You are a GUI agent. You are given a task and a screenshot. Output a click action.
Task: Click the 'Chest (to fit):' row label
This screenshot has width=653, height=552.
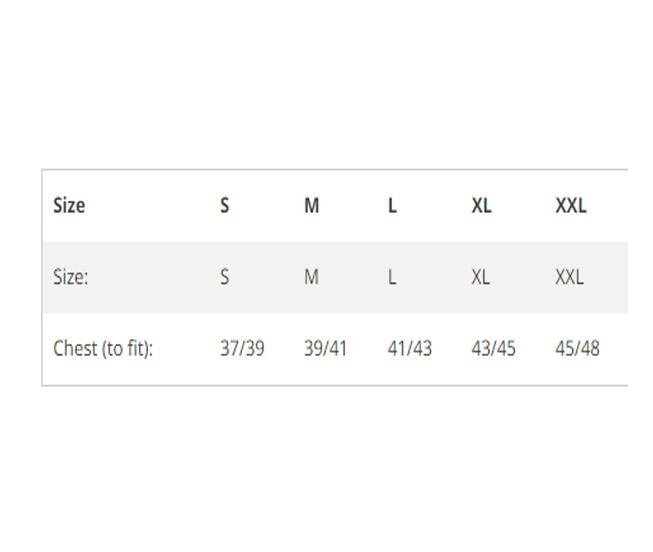click(x=103, y=348)
